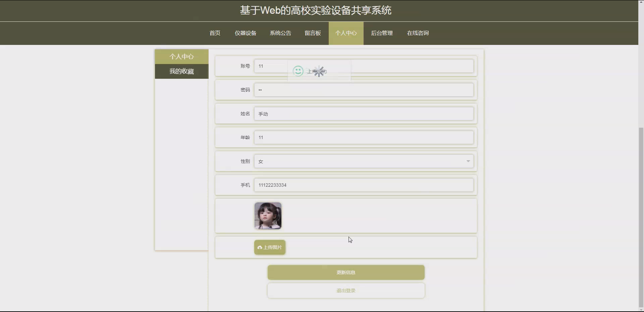The image size is (644, 312).
Task: Open 在线咨询 online consultation
Action: tap(417, 33)
